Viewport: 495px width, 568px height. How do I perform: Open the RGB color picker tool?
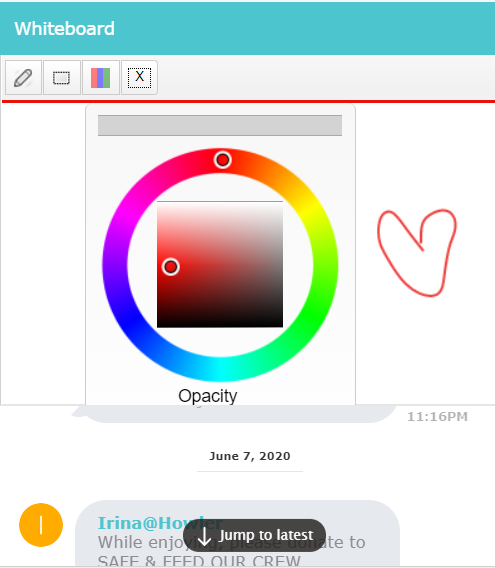click(x=101, y=78)
